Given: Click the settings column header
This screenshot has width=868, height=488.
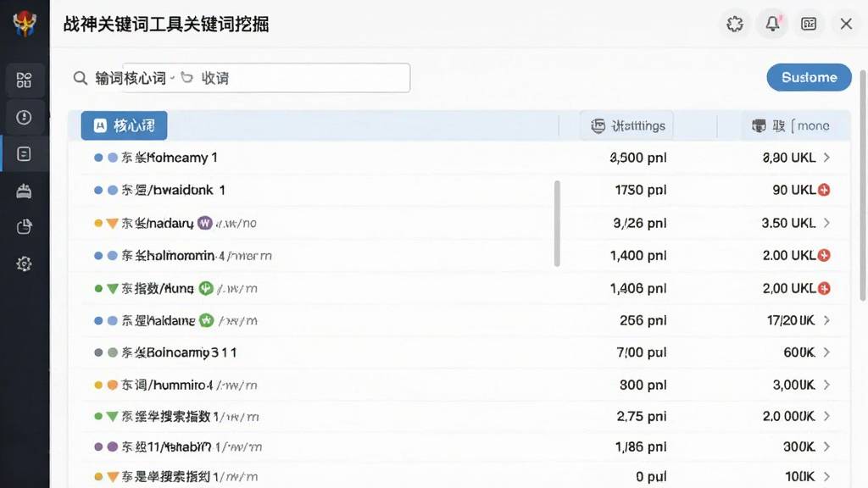Looking at the screenshot, I should point(626,125).
